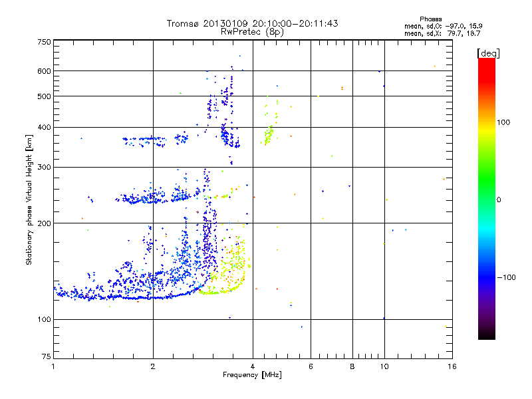
Task: Click the plot title 'Tromsø 20130109 20:10:00-20:11:43'
Action: pos(252,23)
